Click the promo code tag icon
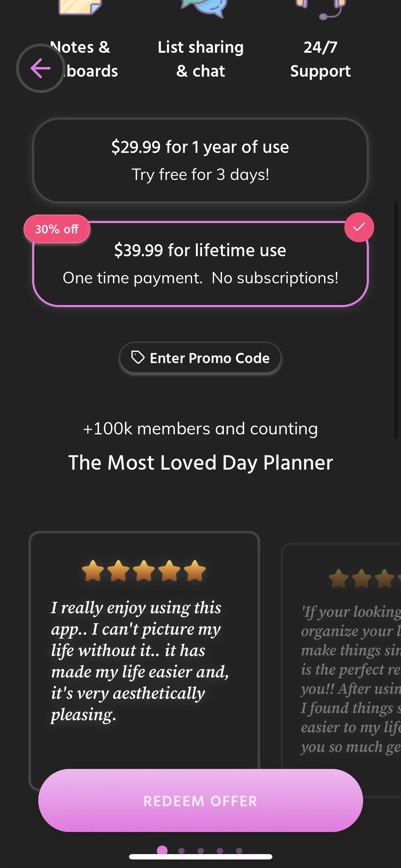 point(138,357)
